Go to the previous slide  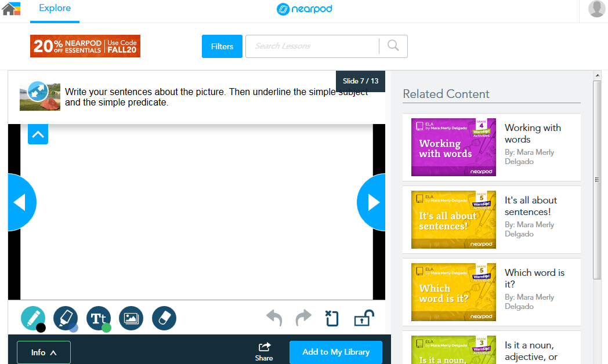[20, 202]
